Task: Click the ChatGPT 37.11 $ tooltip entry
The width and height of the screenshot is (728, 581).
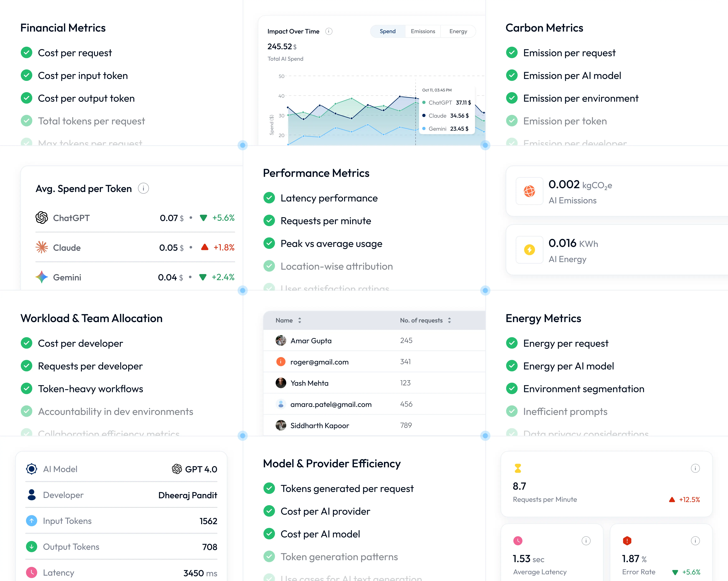Action: click(x=446, y=103)
